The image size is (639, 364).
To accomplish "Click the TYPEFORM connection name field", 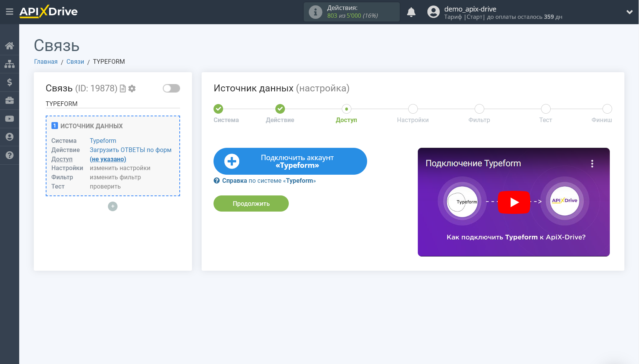I will pos(113,104).
